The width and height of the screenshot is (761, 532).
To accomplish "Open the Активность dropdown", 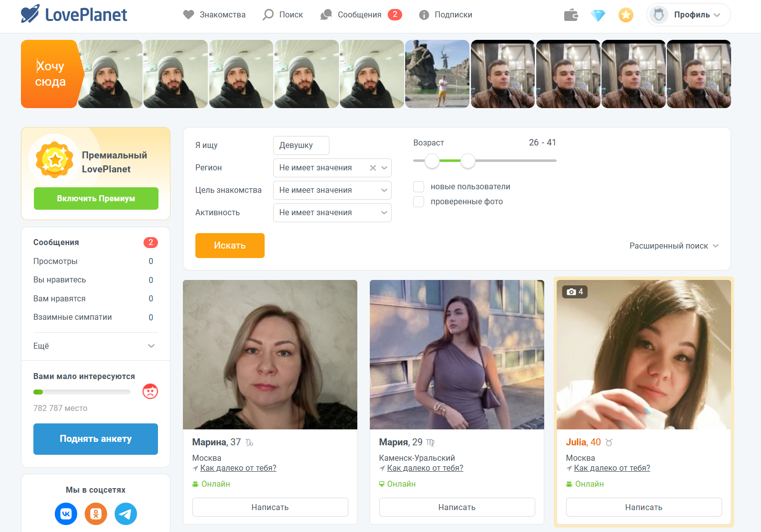I will tap(332, 213).
